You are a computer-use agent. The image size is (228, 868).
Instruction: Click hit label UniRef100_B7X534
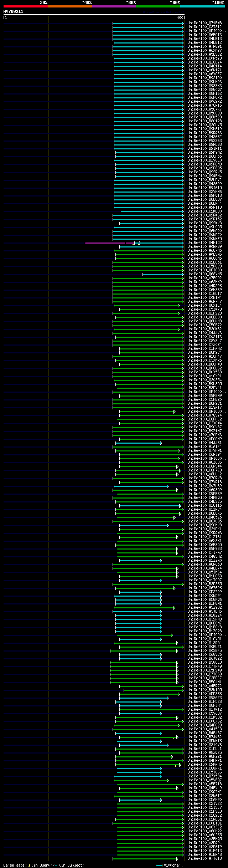204,776
